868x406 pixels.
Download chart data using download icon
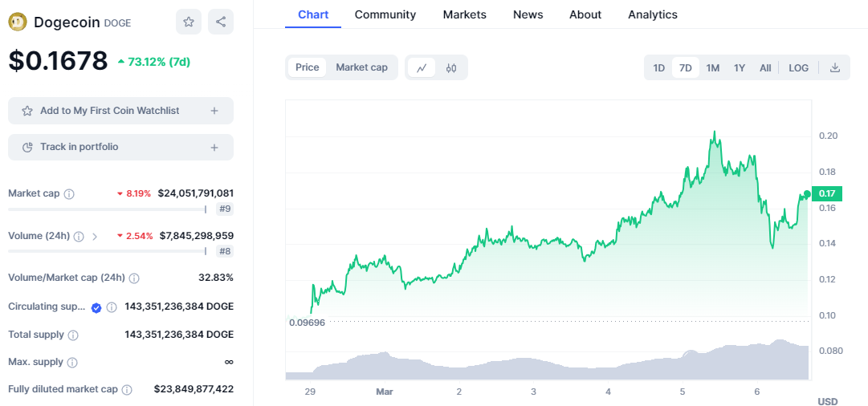(835, 68)
